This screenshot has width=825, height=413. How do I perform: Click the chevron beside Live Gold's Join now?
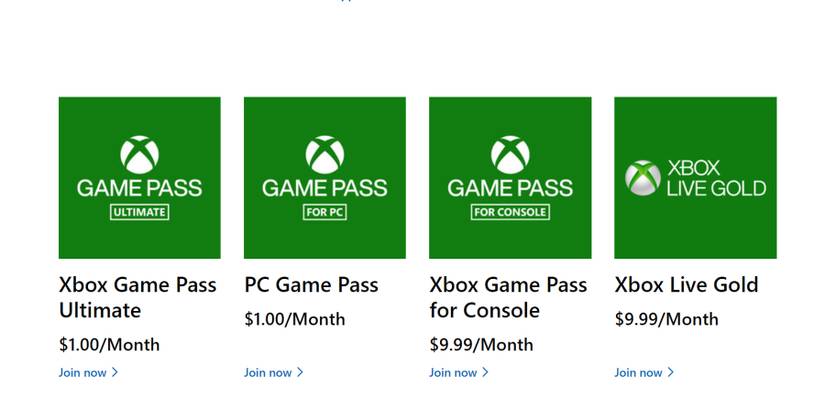[670, 373]
